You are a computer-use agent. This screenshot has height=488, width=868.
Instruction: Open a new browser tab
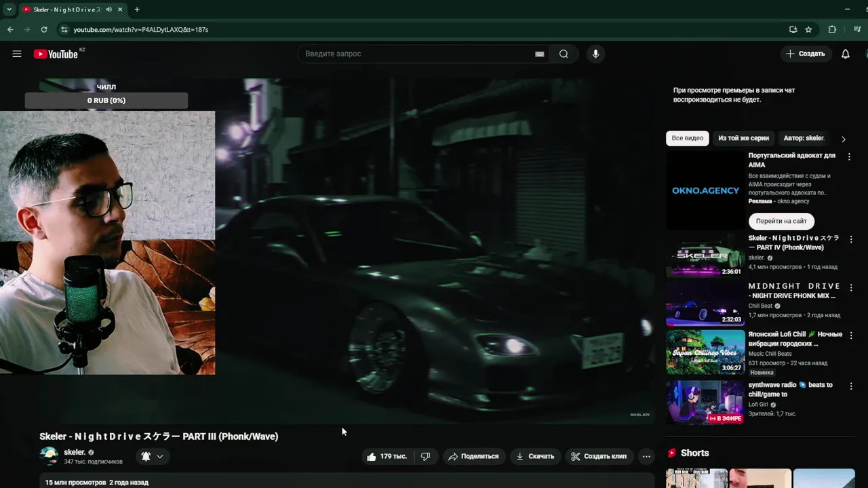(x=137, y=9)
